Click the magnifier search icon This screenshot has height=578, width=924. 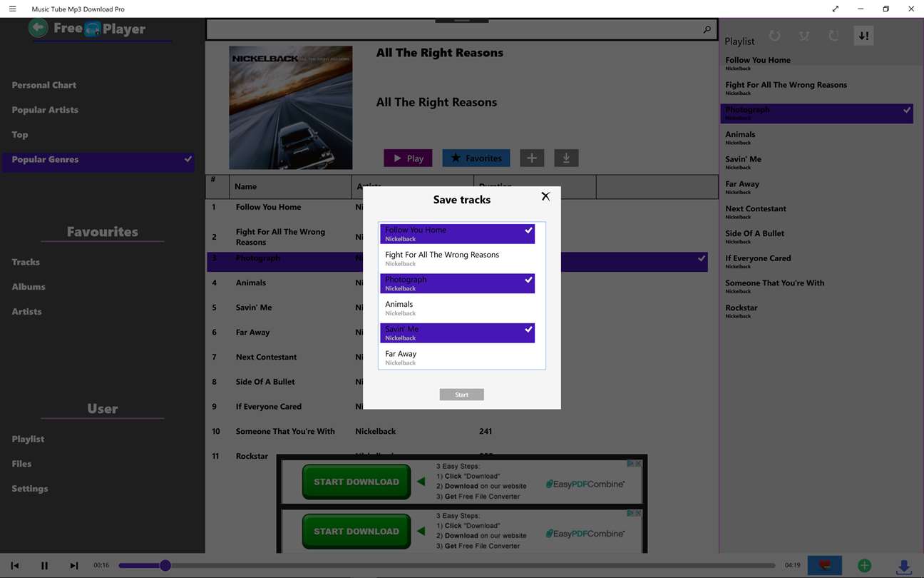click(x=707, y=29)
